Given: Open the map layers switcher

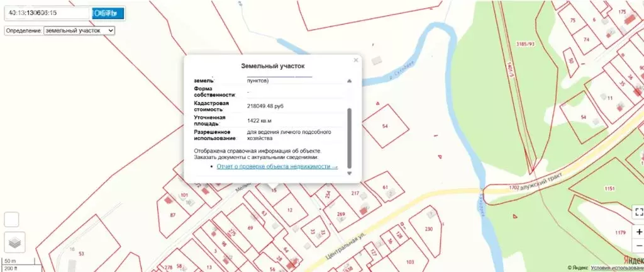Looking at the screenshot, I should click(x=13, y=241).
